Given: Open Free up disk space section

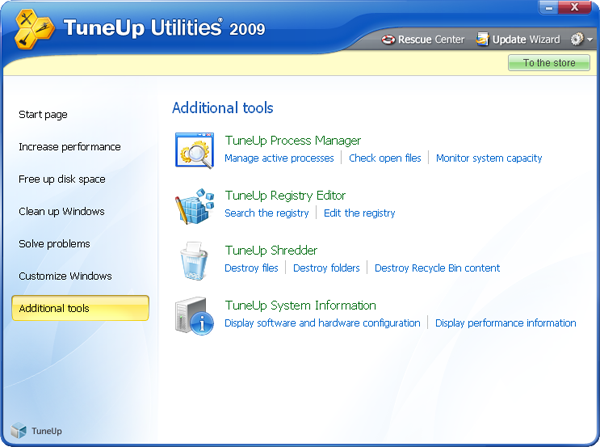Looking at the screenshot, I should click(62, 179).
